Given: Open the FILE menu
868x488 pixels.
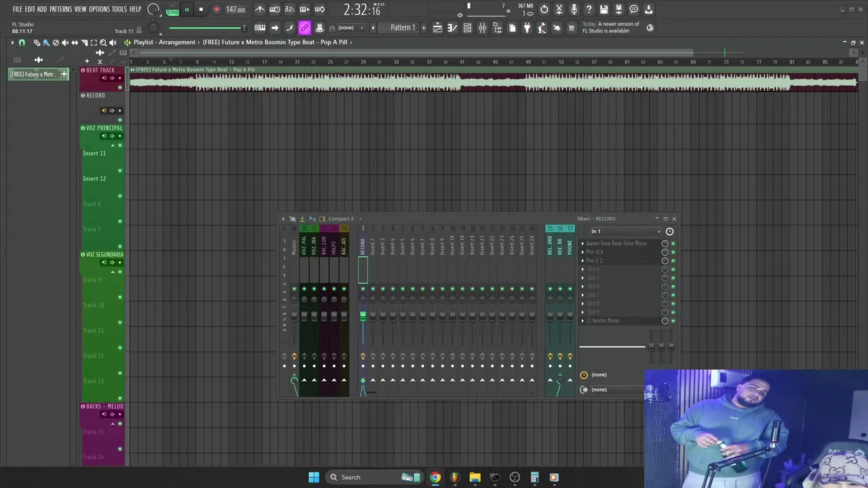Looking at the screenshot, I should (x=17, y=9).
